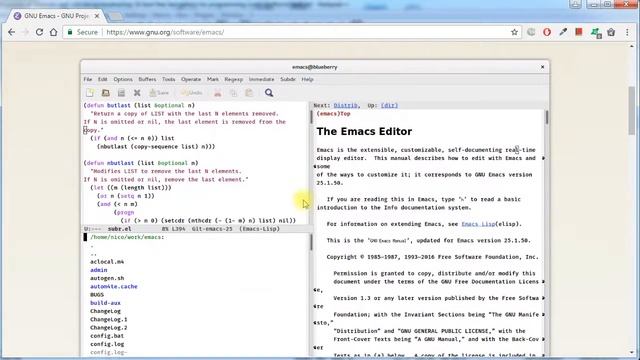Image resolution: width=640 pixels, height=360 pixels.
Task: Click the /home/nico/work/emacs: directory header
Action: (127, 237)
